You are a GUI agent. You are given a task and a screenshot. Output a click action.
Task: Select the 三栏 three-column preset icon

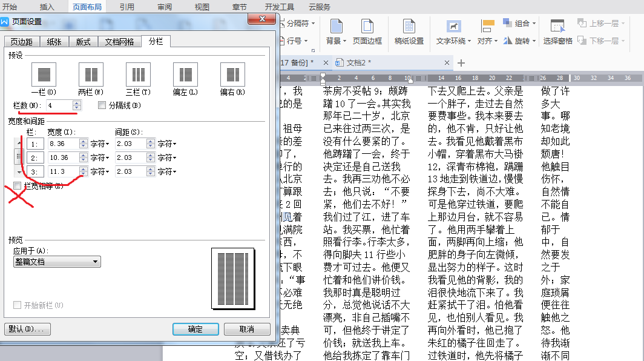139,75
